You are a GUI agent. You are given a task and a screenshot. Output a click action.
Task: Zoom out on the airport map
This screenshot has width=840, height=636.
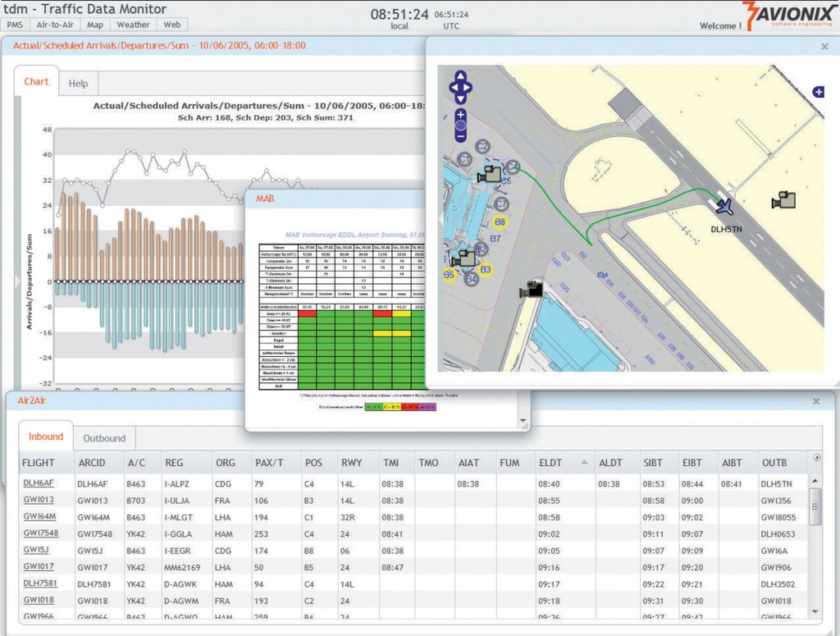click(x=460, y=138)
